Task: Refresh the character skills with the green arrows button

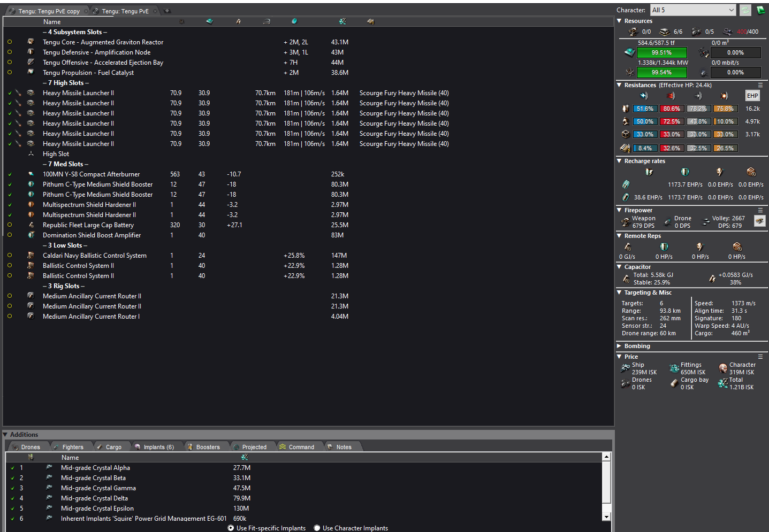Action: point(745,10)
